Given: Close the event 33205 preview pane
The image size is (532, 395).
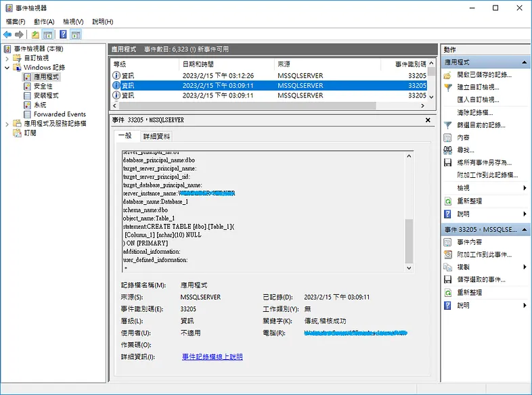Looking at the screenshot, I should [x=428, y=120].
